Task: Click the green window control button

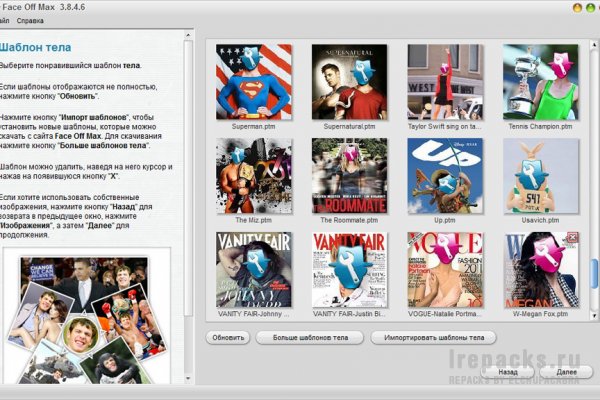Action: (x=591, y=8)
